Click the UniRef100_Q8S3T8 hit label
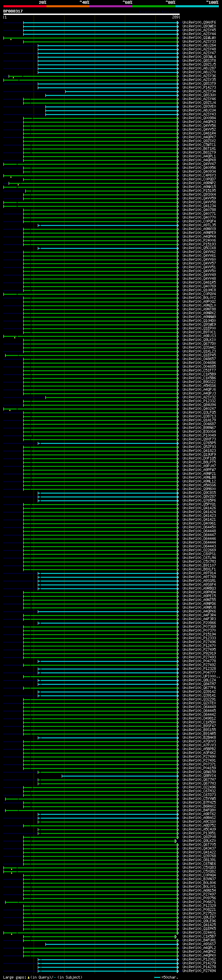 click(x=199, y=60)
